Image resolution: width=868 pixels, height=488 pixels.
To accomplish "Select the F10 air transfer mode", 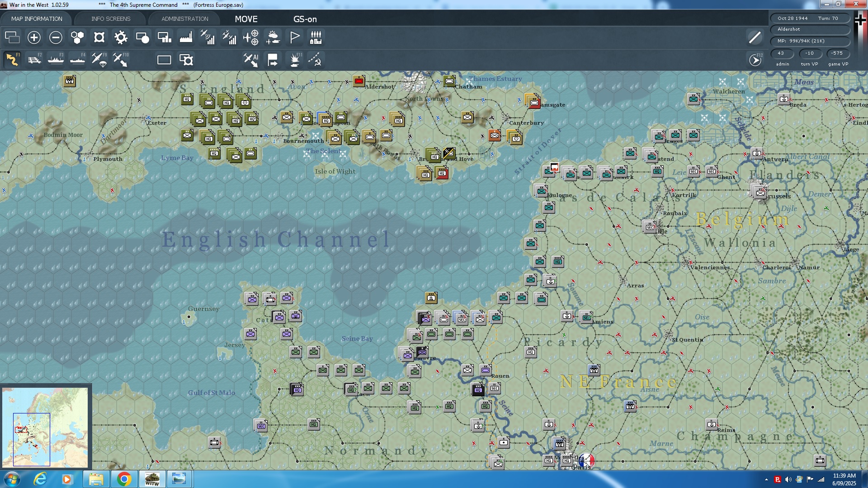I will pos(120,60).
